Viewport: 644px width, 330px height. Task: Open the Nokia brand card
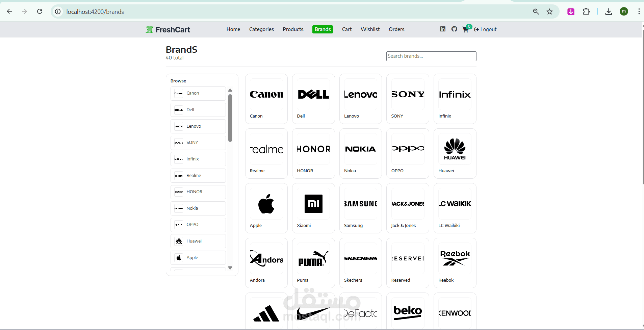[361, 154]
